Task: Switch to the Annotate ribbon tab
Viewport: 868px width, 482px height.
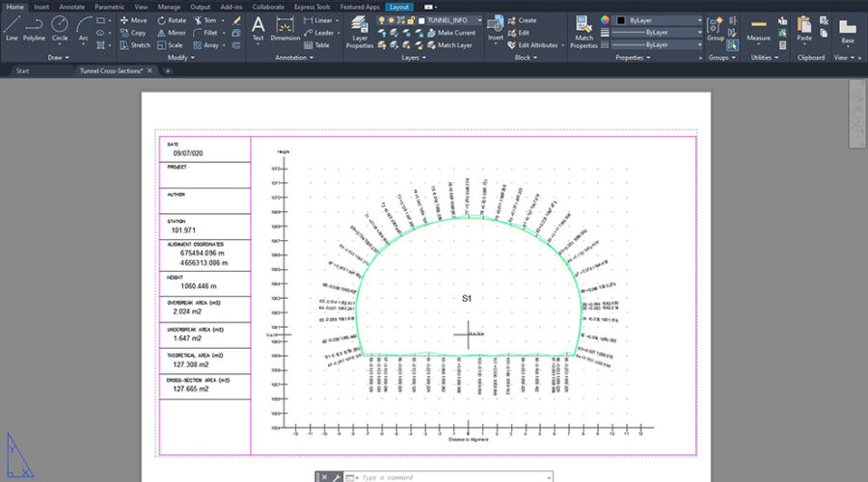Action: (x=72, y=6)
